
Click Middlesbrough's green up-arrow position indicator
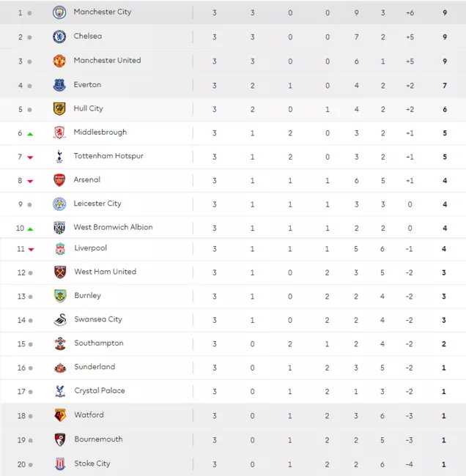(x=30, y=134)
